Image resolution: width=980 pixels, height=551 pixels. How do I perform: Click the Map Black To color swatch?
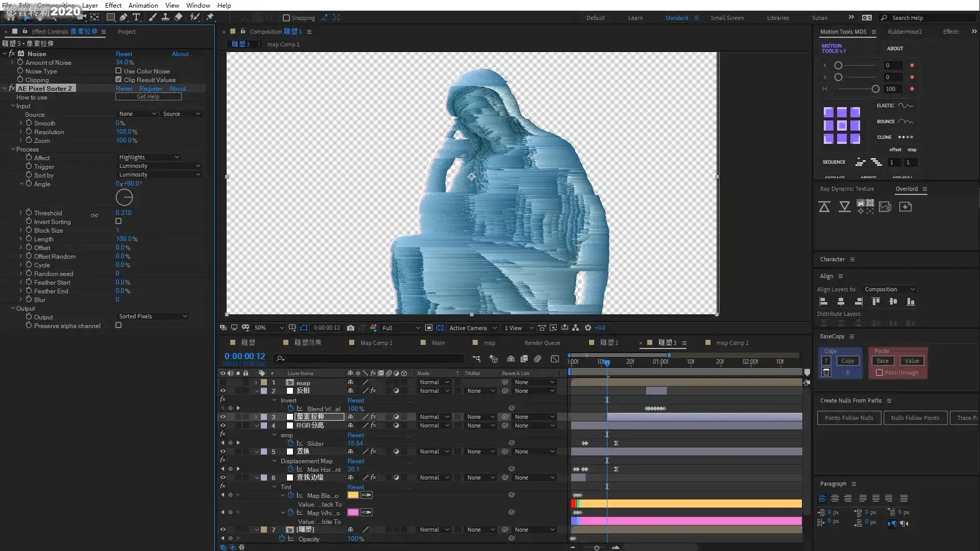click(353, 495)
